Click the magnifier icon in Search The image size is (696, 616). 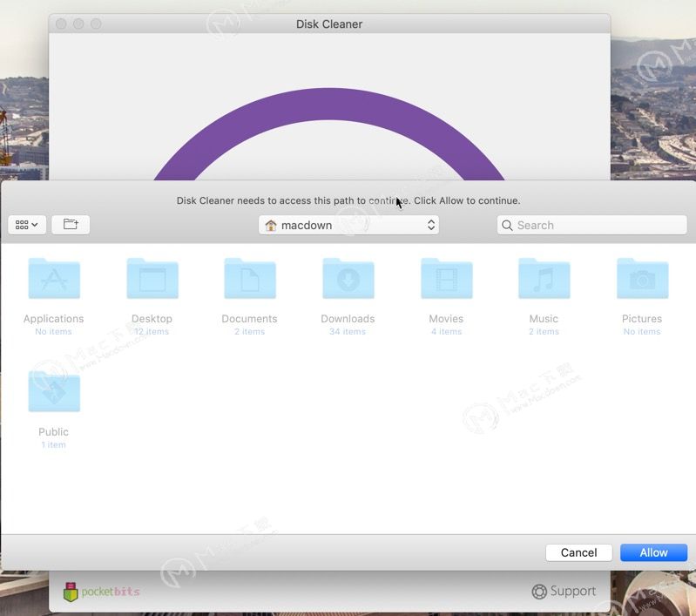pyautogui.click(x=507, y=225)
